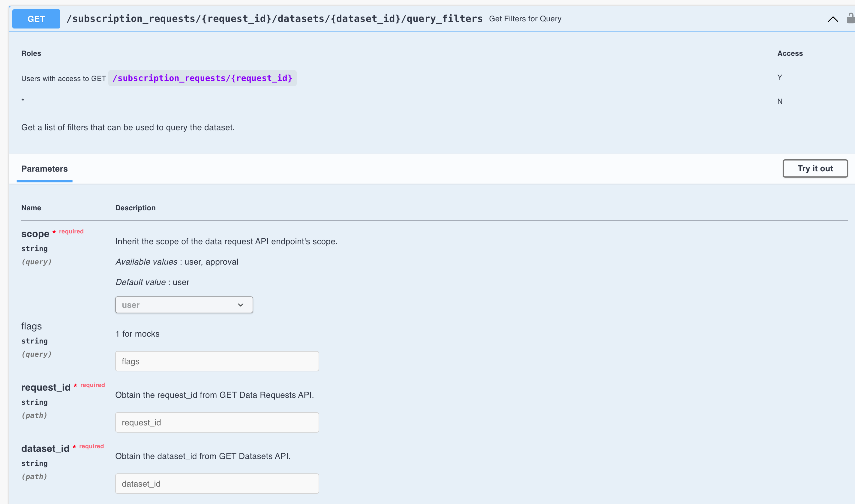Click 'Obtain the dataset_id from GET Datasets API.'
Image resolution: width=855 pixels, height=504 pixels.
point(203,456)
